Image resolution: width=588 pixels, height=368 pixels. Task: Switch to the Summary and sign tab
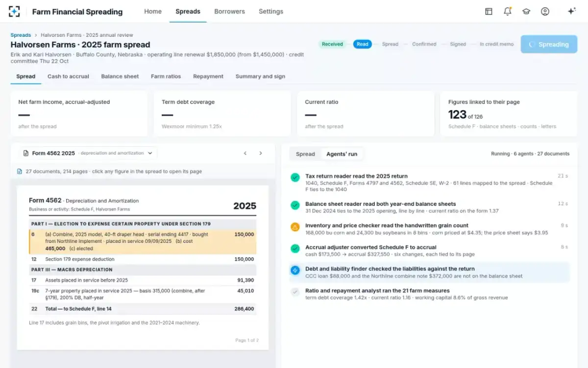coord(260,77)
